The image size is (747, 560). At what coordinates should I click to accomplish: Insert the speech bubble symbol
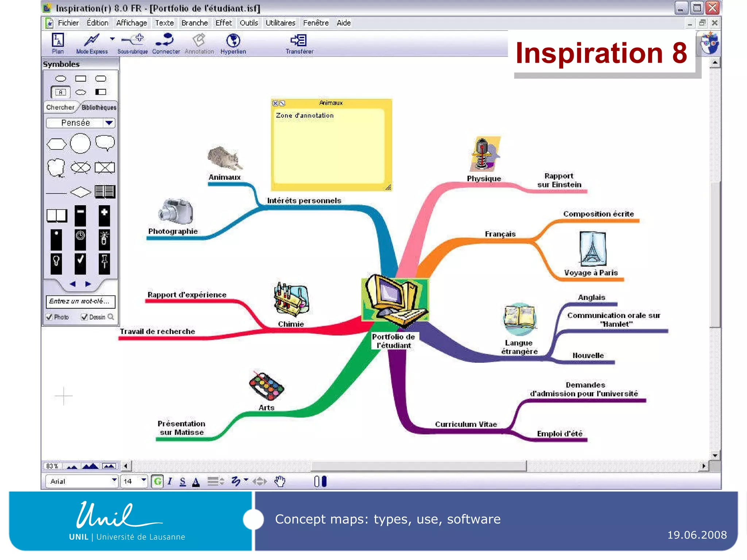pos(105,143)
